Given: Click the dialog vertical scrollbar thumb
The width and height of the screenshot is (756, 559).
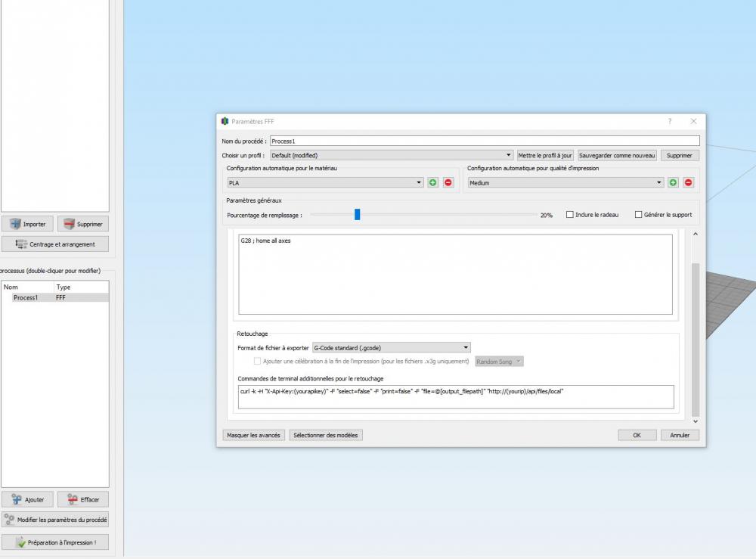Looking at the screenshot, I should click(696, 340).
